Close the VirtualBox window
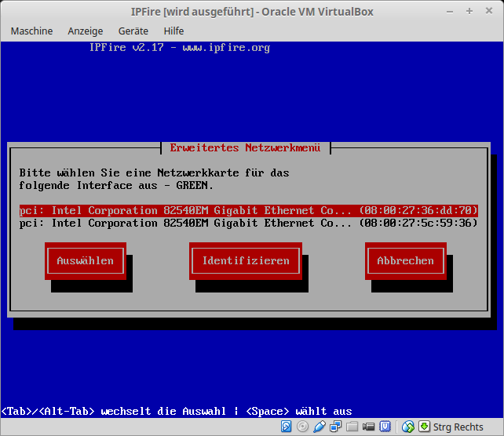The image size is (504, 436). (x=489, y=11)
